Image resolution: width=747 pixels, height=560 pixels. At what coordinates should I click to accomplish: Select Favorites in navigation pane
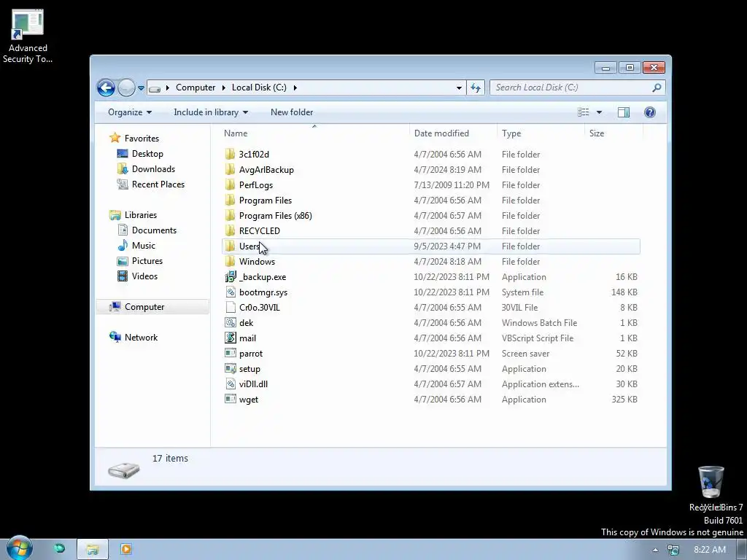click(142, 139)
